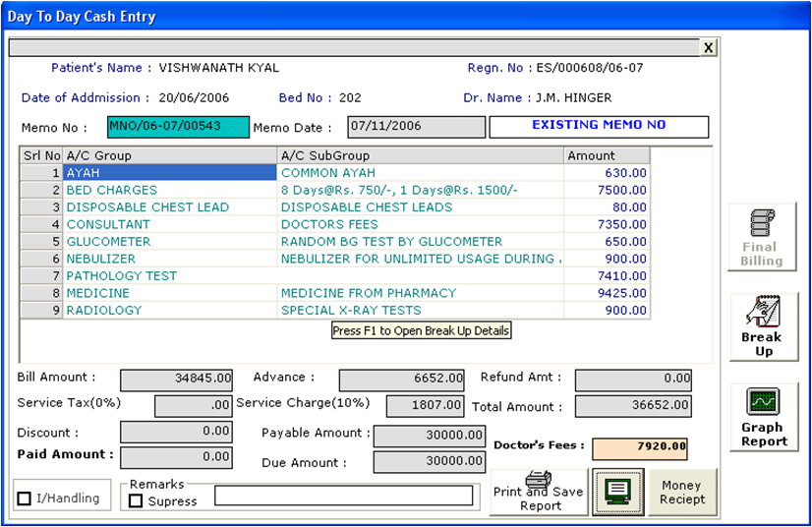The image size is (812, 527).
Task: Click the amount 80.00 cell
Action: pos(607,206)
